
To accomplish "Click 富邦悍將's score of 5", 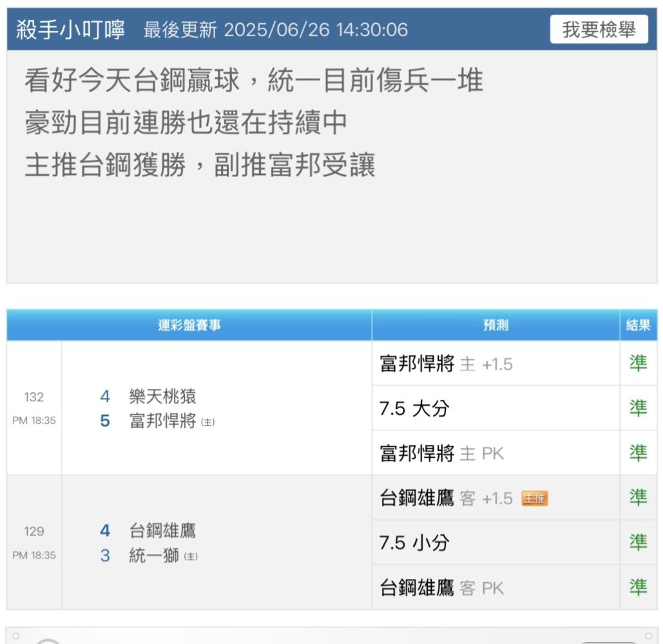I will (x=105, y=421).
